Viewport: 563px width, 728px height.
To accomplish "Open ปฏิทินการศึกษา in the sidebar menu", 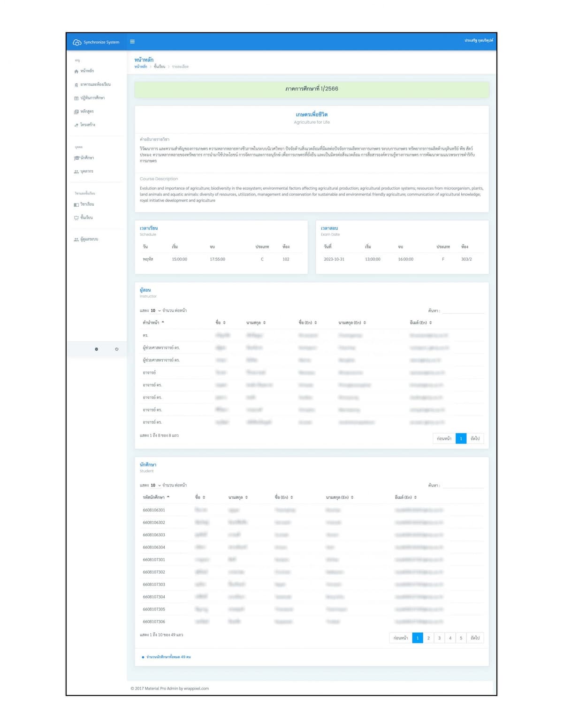I will (x=92, y=98).
